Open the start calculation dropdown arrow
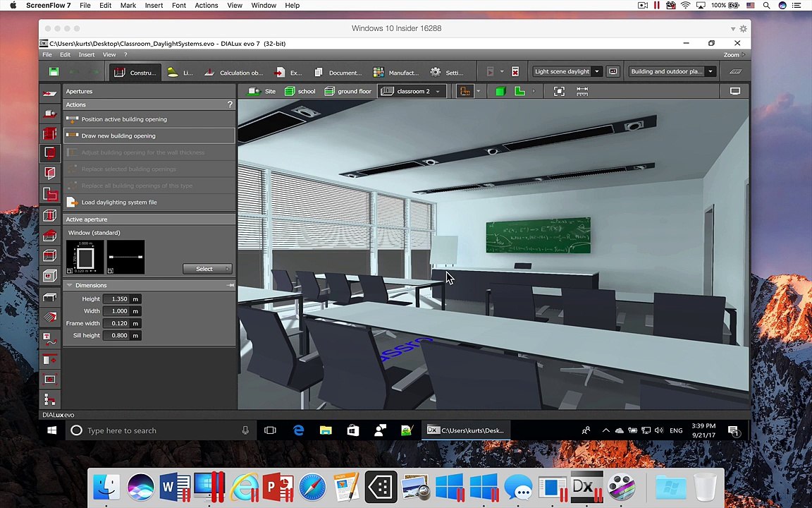The height and width of the screenshot is (508, 812). pos(501,71)
